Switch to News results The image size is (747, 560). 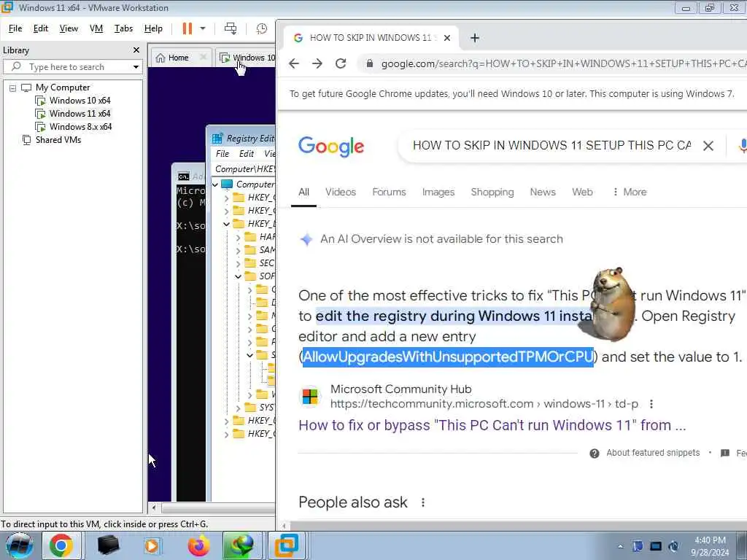pyautogui.click(x=543, y=192)
